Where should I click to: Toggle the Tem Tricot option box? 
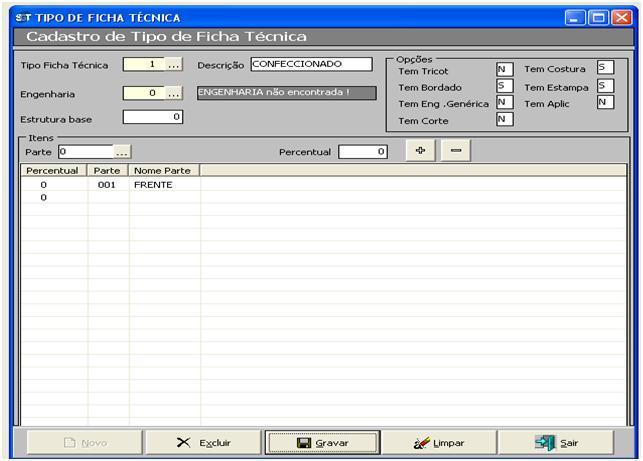[x=504, y=70]
